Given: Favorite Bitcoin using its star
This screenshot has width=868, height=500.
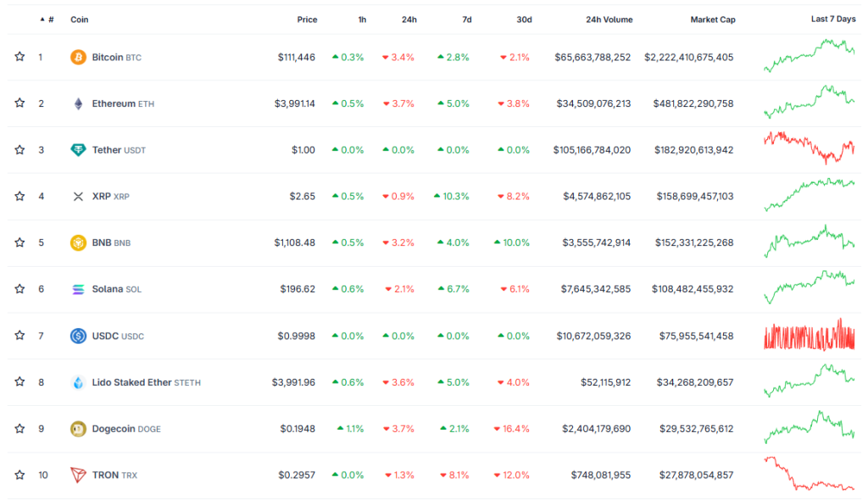Looking at the screenshot, I should coord(19,57).
